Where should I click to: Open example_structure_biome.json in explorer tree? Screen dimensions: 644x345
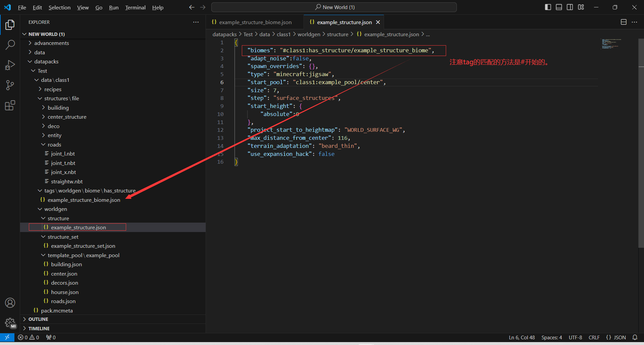(x=113, y=200)
